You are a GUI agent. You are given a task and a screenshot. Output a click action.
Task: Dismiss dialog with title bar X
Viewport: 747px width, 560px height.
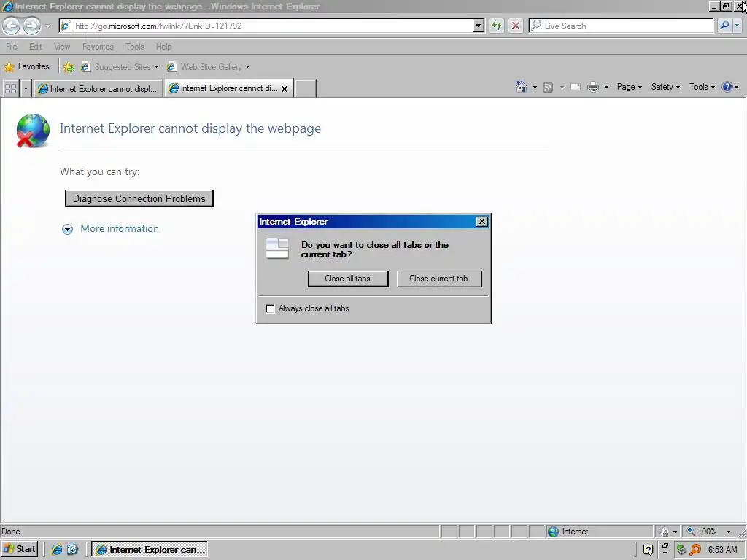(x=482, y=222)
